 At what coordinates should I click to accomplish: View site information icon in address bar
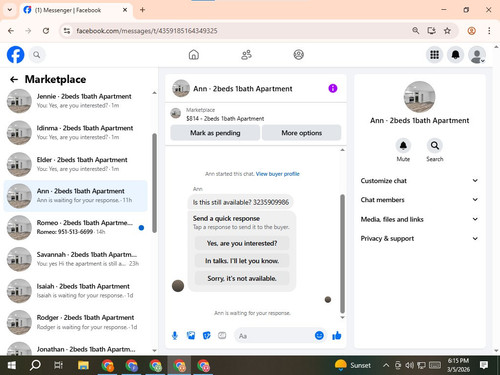pyautogui.click(x=67, y=31)
